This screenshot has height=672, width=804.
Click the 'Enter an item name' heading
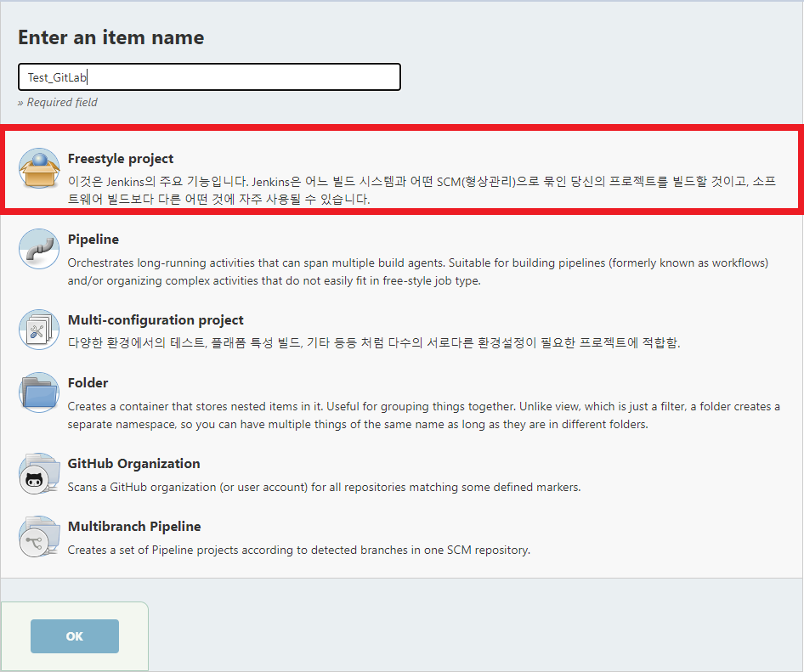(x=110, y=37)
